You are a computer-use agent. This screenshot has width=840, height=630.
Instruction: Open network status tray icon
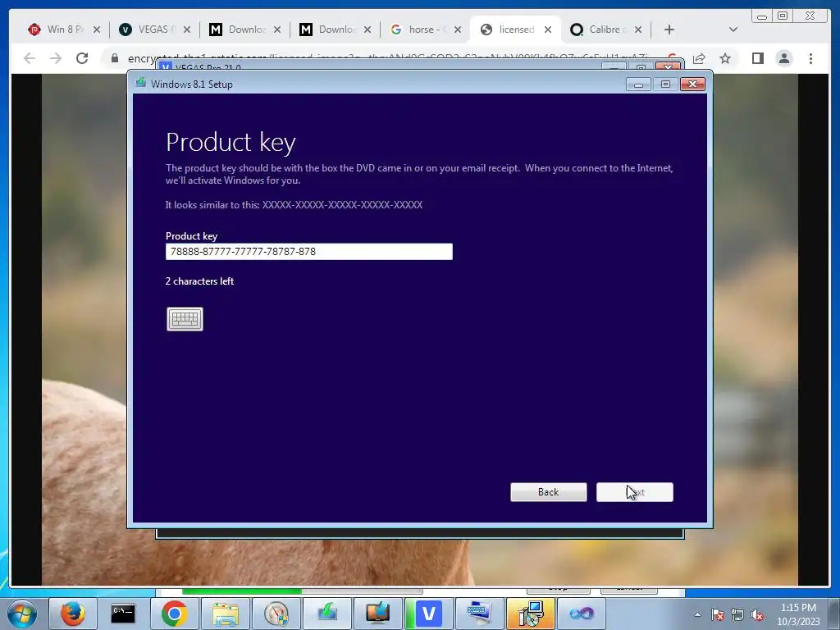737,615
